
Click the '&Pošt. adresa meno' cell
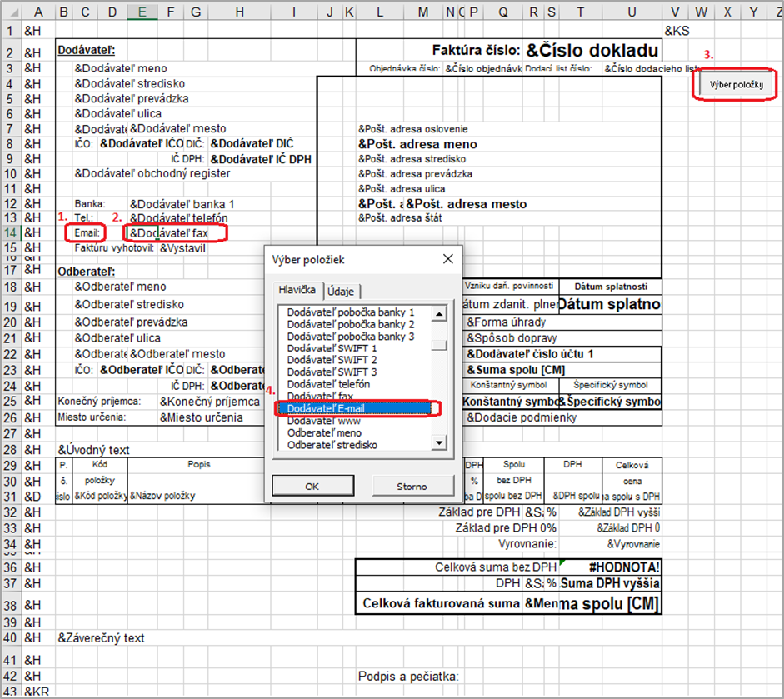click(x=417, y=144)
